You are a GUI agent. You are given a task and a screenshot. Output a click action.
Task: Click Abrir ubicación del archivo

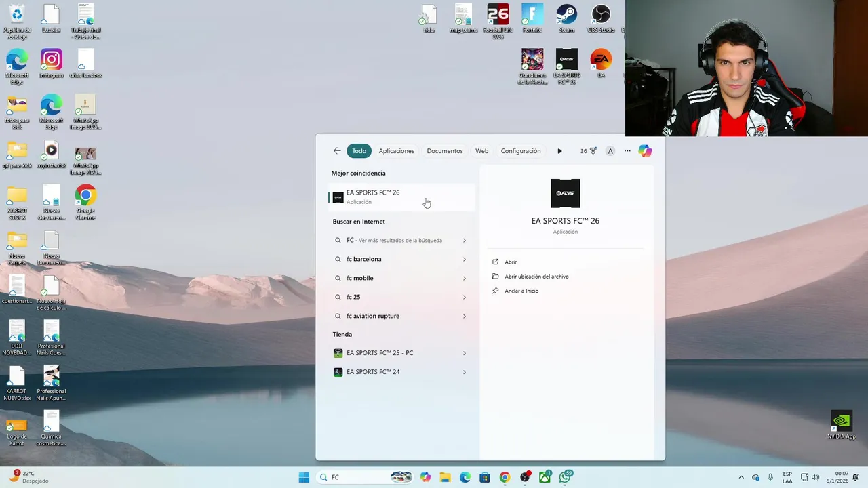coord(536,277)
